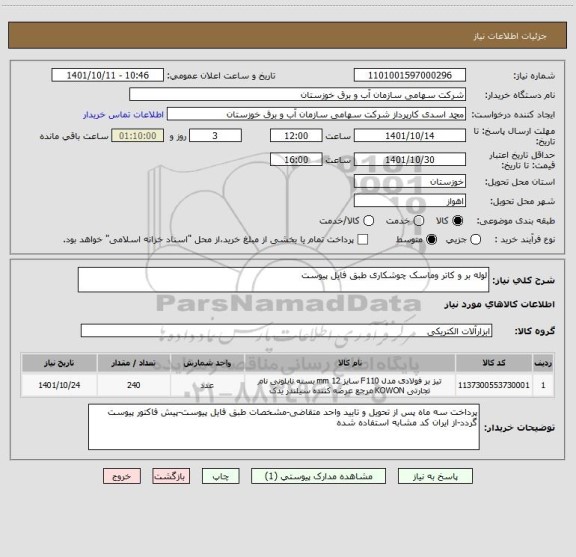
Task: Toggle اسناد خزانه اسلامی payment checkbox
Action: (363, 240)
